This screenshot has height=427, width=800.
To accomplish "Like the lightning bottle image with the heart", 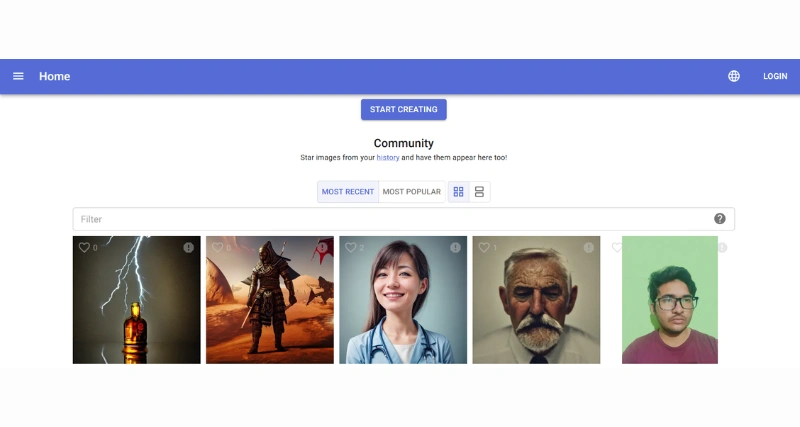I will [84, 248].
